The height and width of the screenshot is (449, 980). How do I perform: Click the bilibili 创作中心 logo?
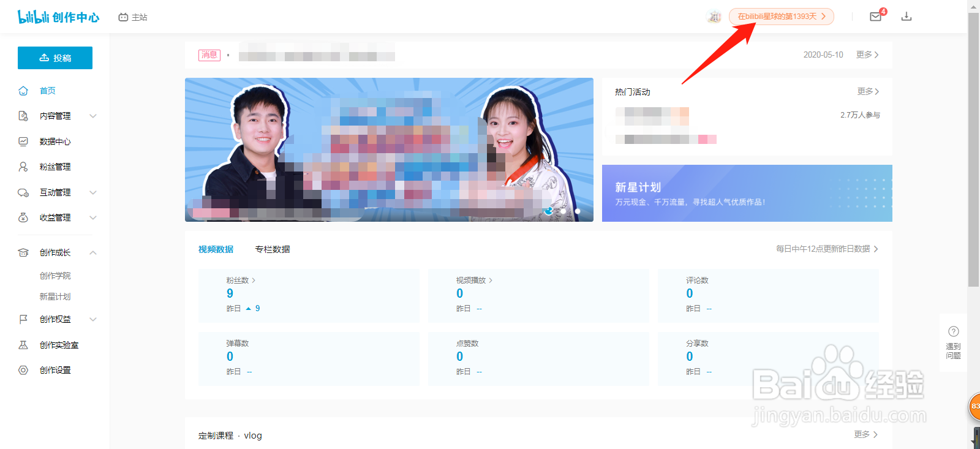pyautogui.click(x=58, y=17)
